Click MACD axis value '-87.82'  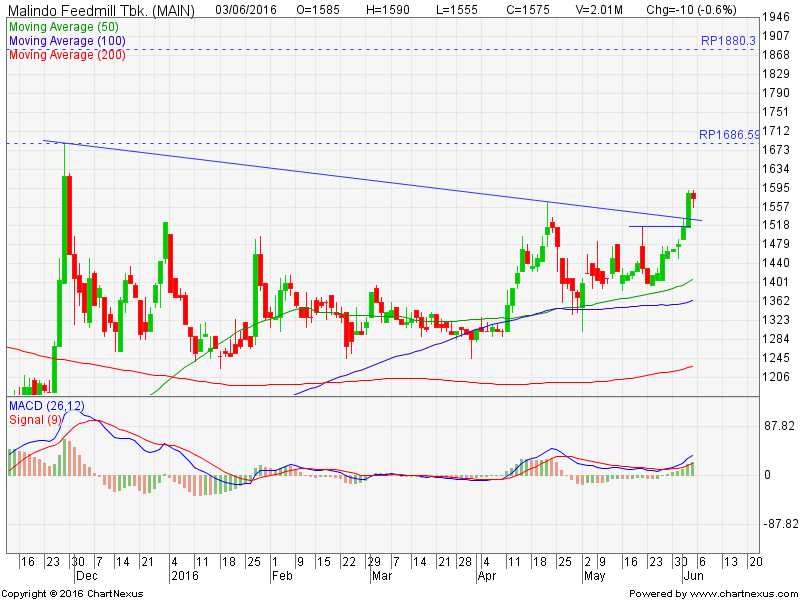pos(780,524)
